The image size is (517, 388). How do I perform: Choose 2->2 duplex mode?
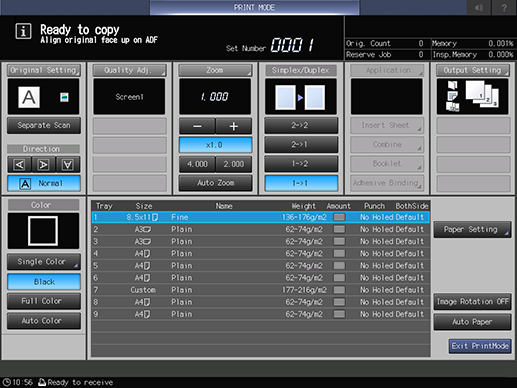pyautogui.click(x=301, y=125)
